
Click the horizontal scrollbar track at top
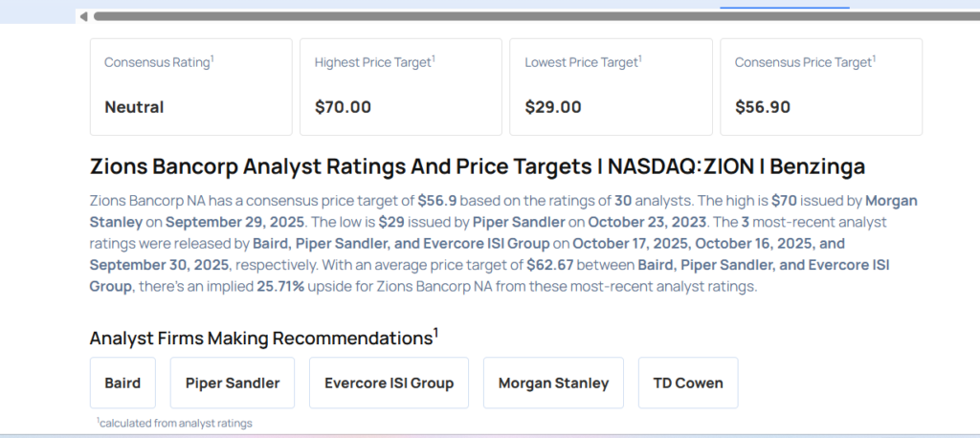(x=479, y=16)
